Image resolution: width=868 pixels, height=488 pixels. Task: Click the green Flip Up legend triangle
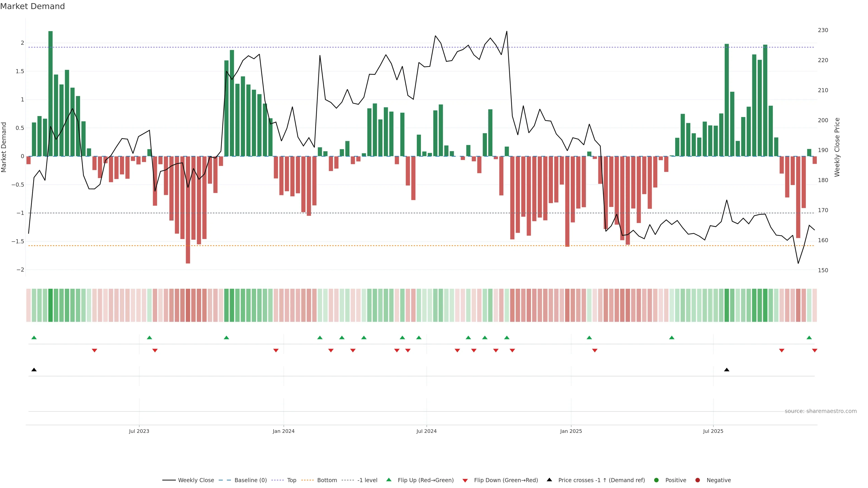(389, 480)
